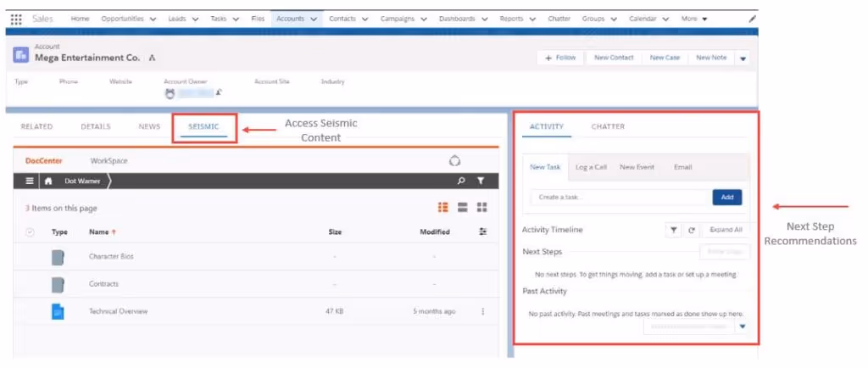Viewport: 868px width, 368px height.
Task: Open the Seismic hamburger menu
Action: click(x=30, y=181)
